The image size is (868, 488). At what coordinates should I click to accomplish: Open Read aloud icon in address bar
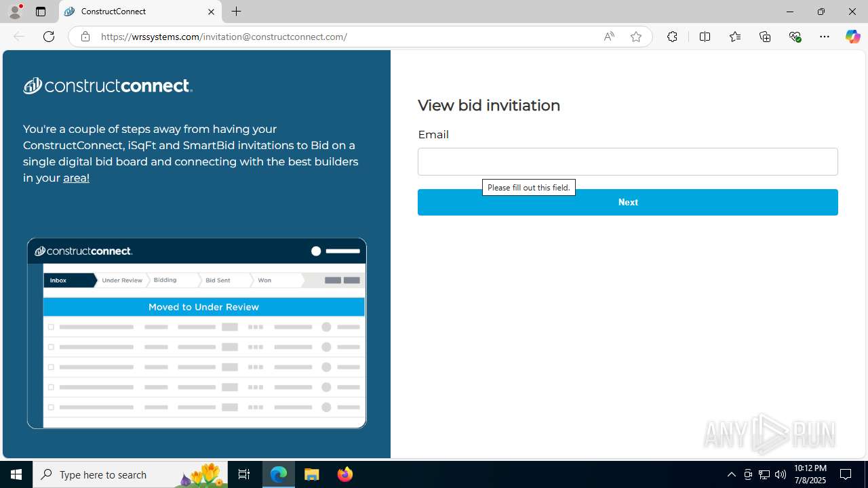click(x=609, y=37)
